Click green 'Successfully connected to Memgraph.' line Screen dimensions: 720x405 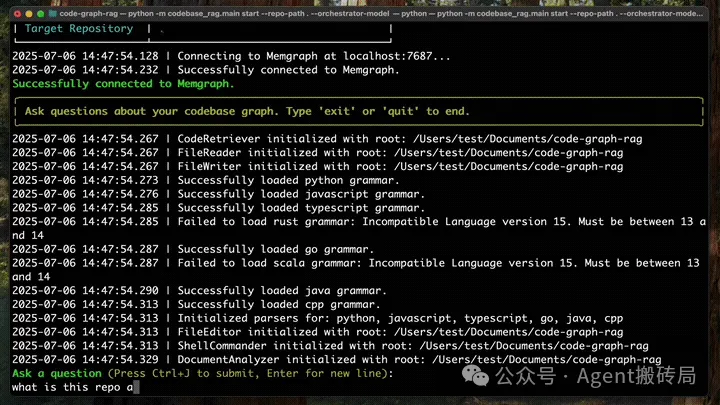pos(123,84)
